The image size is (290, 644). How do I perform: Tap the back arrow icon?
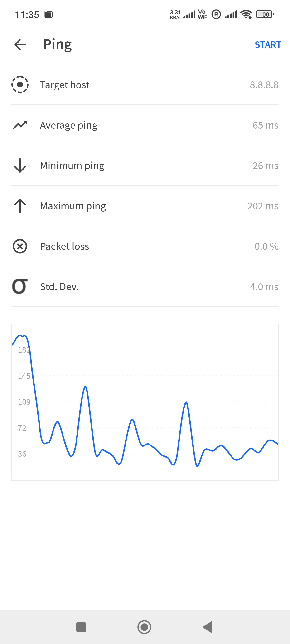pos(20,45)
